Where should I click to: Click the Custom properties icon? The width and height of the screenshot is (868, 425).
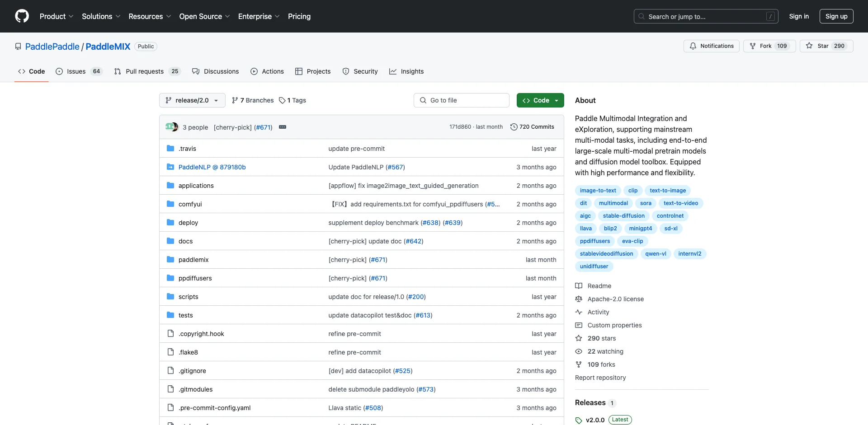579,325
